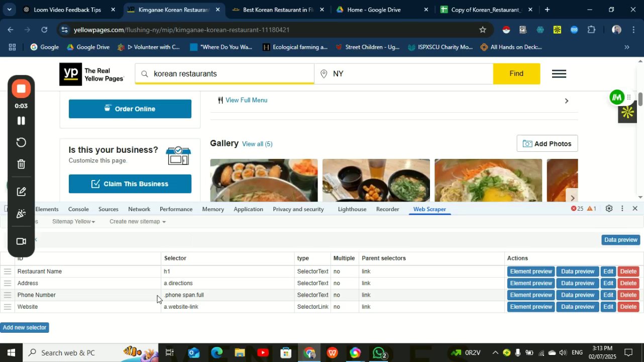Open the Performance tab
The image size is (644, 362).
coord(176,209)
